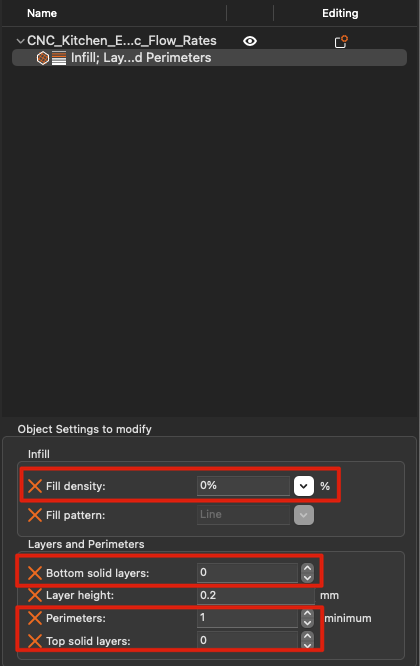
Task: Open the object editing icon for CNC_Kitchen
Action: (x=341, y=41)
